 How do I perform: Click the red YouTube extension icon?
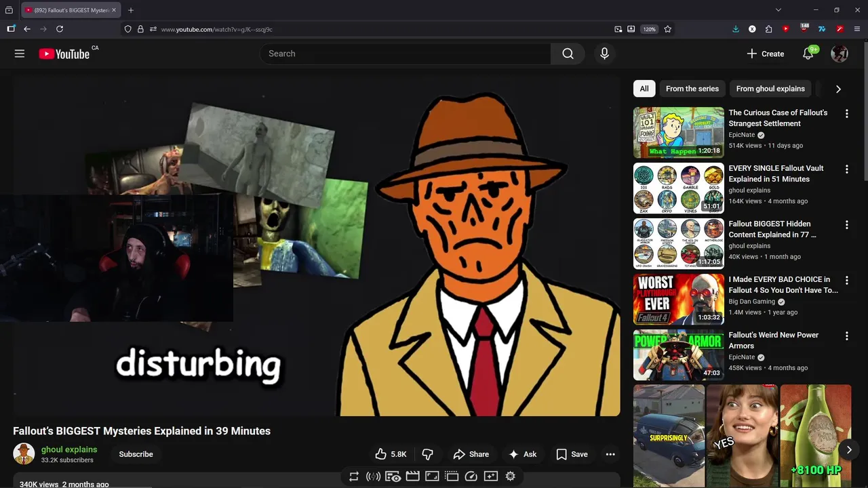pos(786,29)
